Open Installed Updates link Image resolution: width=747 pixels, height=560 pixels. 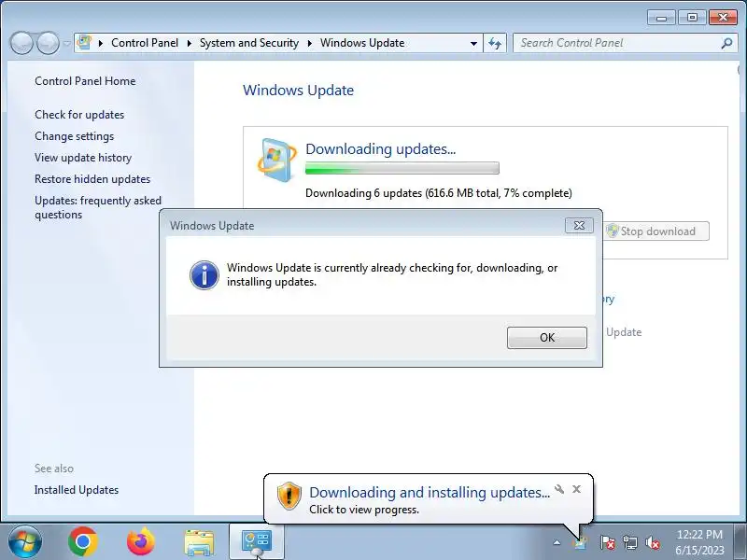77,490
